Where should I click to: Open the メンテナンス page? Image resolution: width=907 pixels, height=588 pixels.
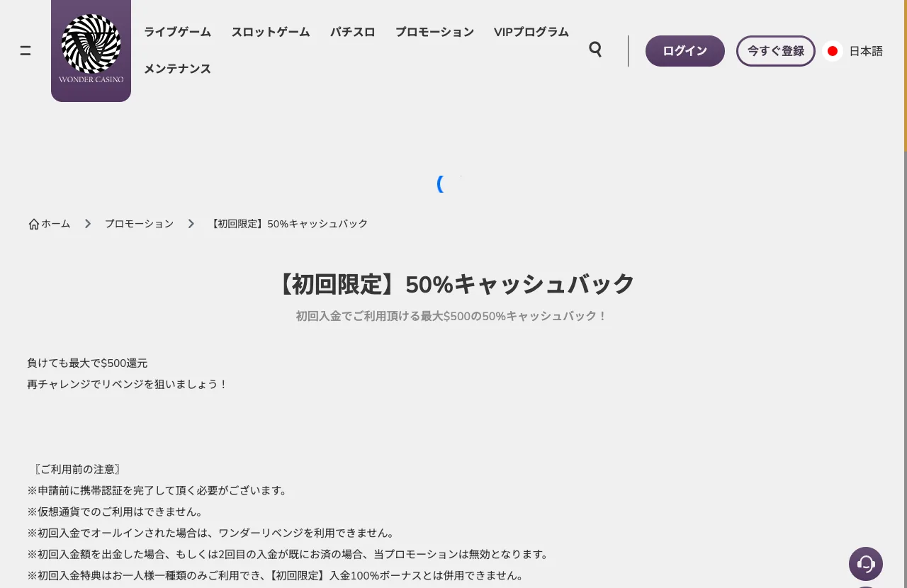(x=177, y=69)
